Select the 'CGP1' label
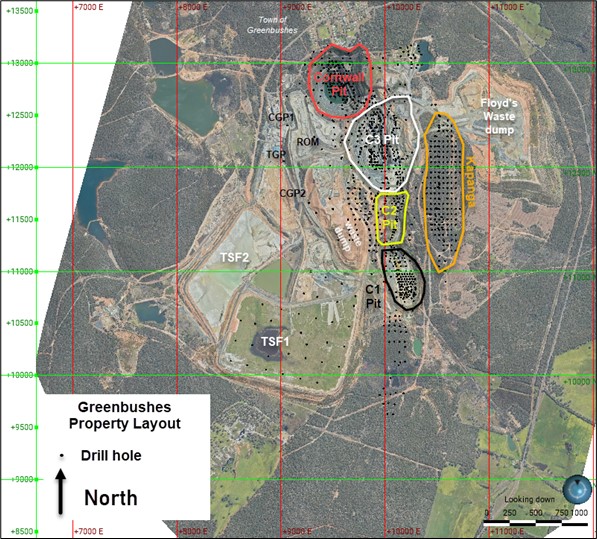Viewport: 597px width, 539px height. coord(281,117)
